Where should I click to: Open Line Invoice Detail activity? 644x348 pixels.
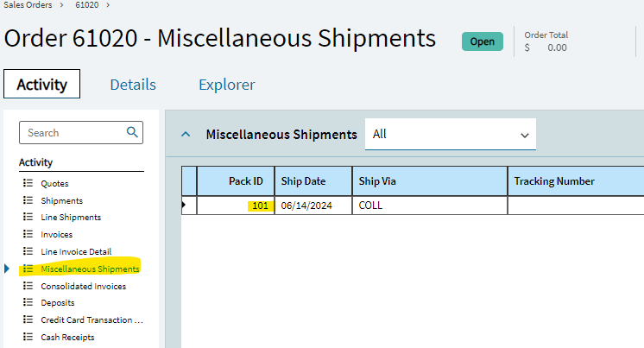[76, 251]
